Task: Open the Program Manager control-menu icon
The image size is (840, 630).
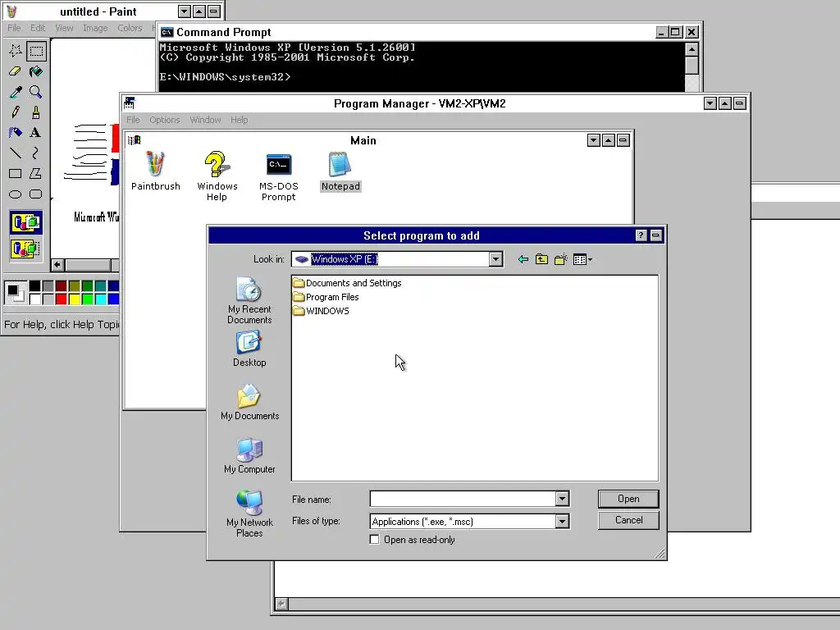Action: pyautogui.click(x=129, y=103)
